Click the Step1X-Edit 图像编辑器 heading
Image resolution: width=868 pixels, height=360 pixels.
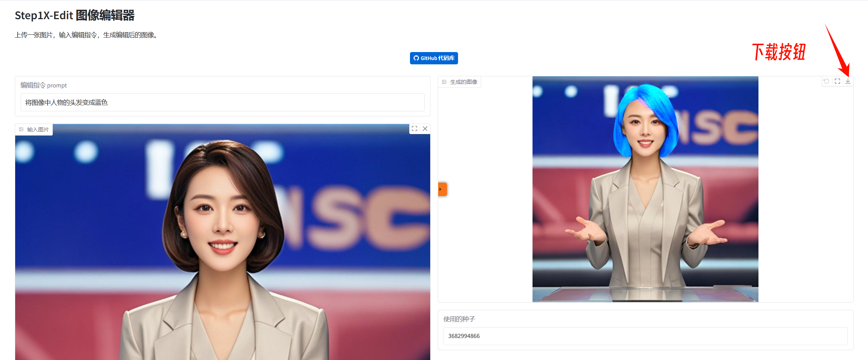point(74,15)
